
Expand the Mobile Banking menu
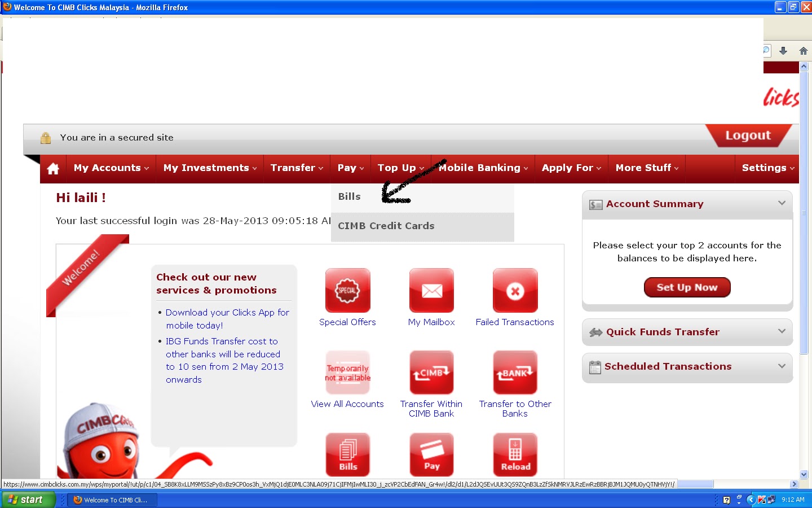coord(483,168)
